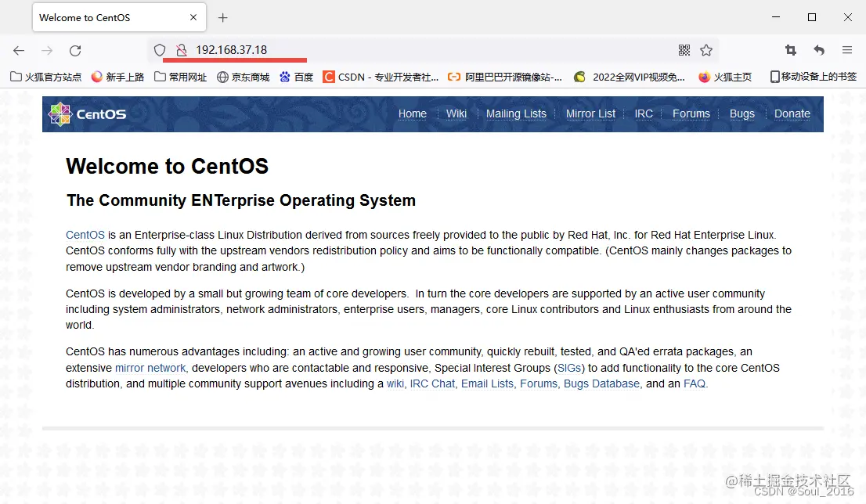
Task: Open the 火狐主页 bookmark
Action: [725, 77]
